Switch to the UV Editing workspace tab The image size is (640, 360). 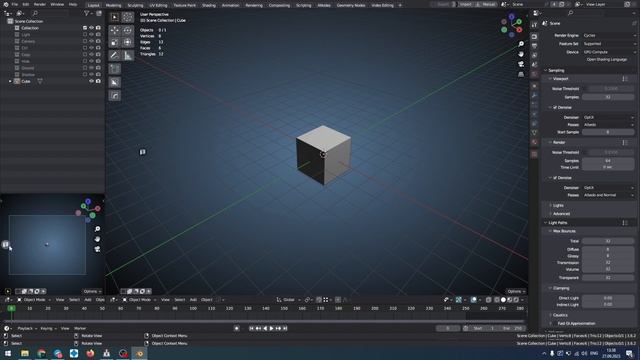(x=158, y=5)
